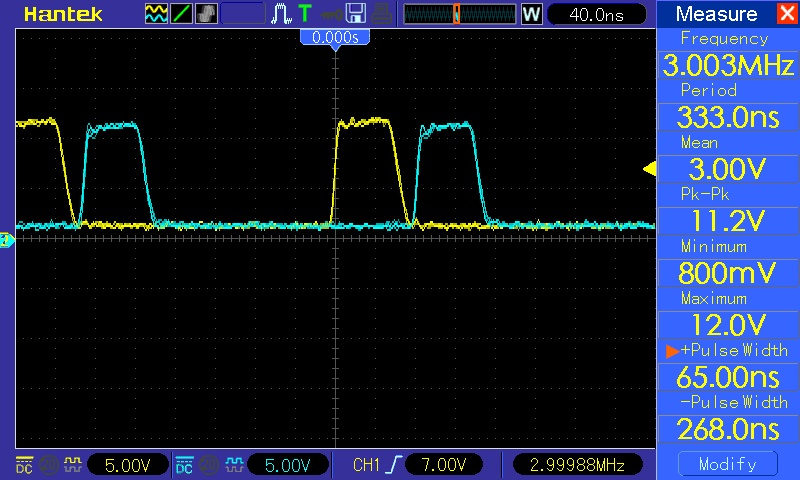
Task: Click the cyan CH2 DC coupling icon
Action: [x=184, y=465]
